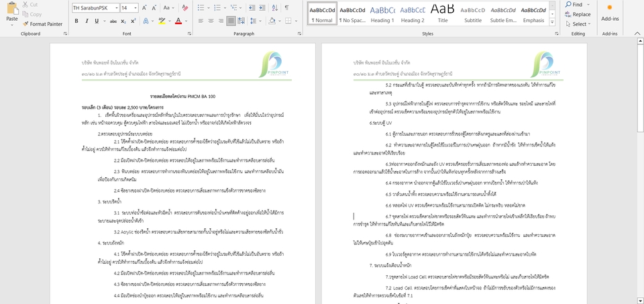Open Add-ins from the ribbon
This screenshot has height=304, width=644.
pyautogui.click(x=610, y=13)
